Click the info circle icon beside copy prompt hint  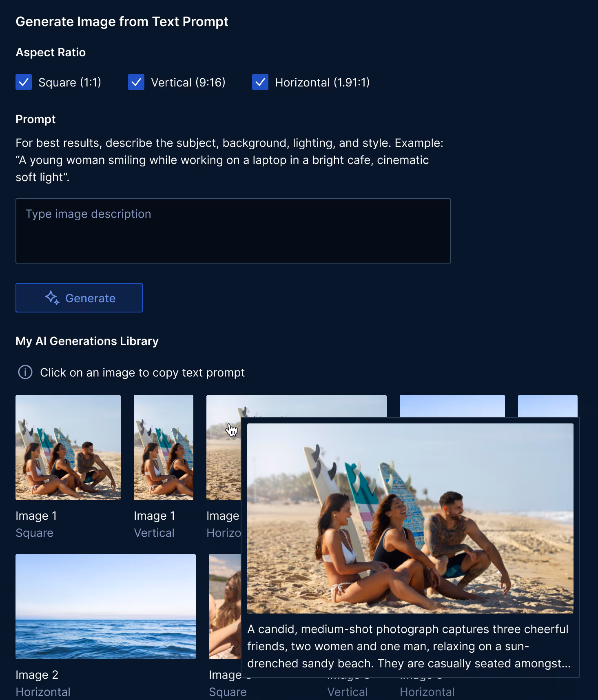[25, 372]
